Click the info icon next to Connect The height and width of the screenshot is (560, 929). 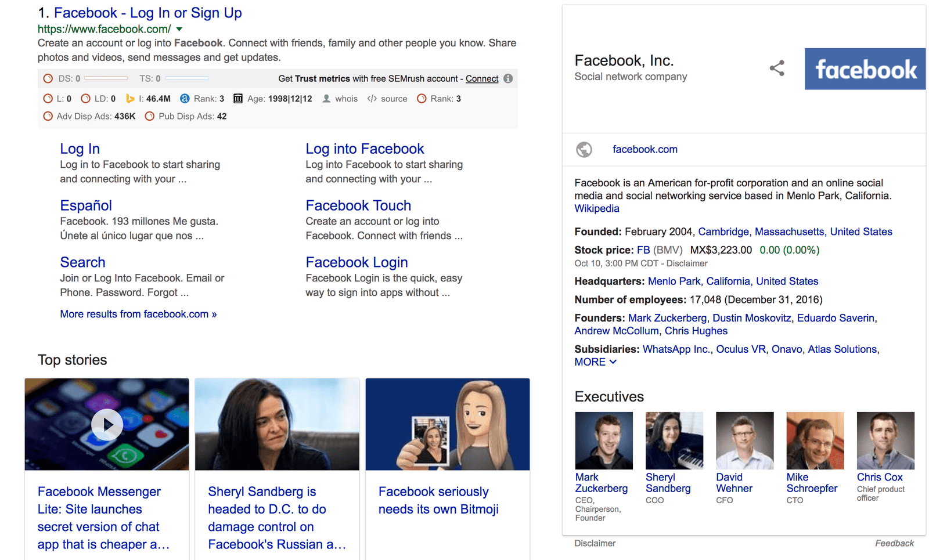[508, 78]
